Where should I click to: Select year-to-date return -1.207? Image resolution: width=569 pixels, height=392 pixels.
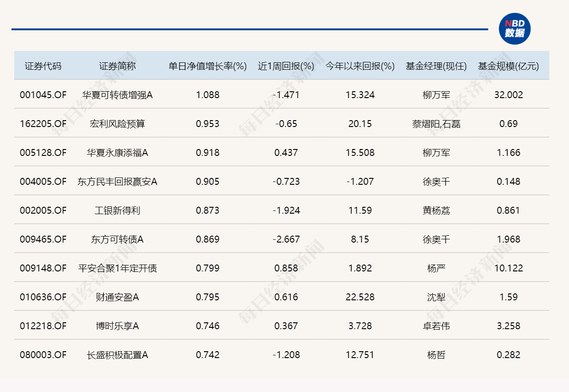coord(360,182)
